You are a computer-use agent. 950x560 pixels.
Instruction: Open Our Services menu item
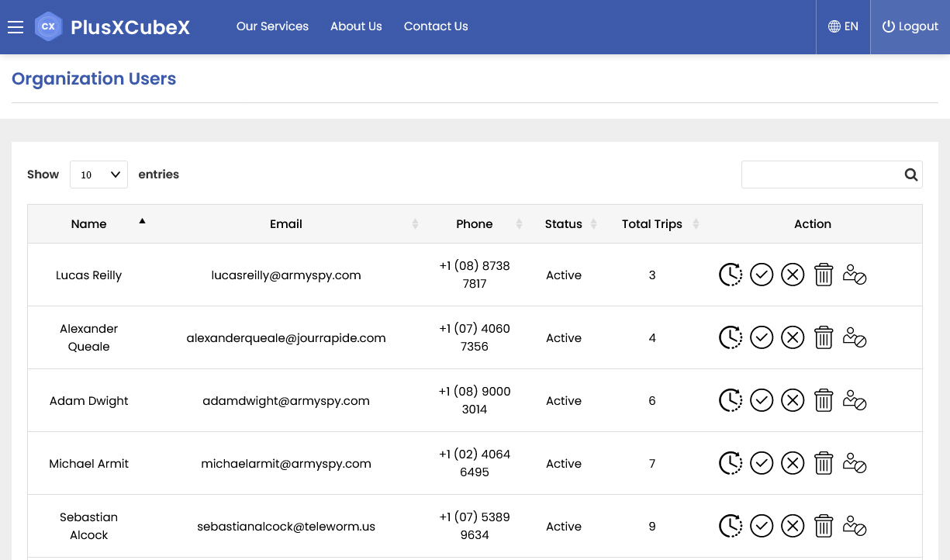point(272,26)
